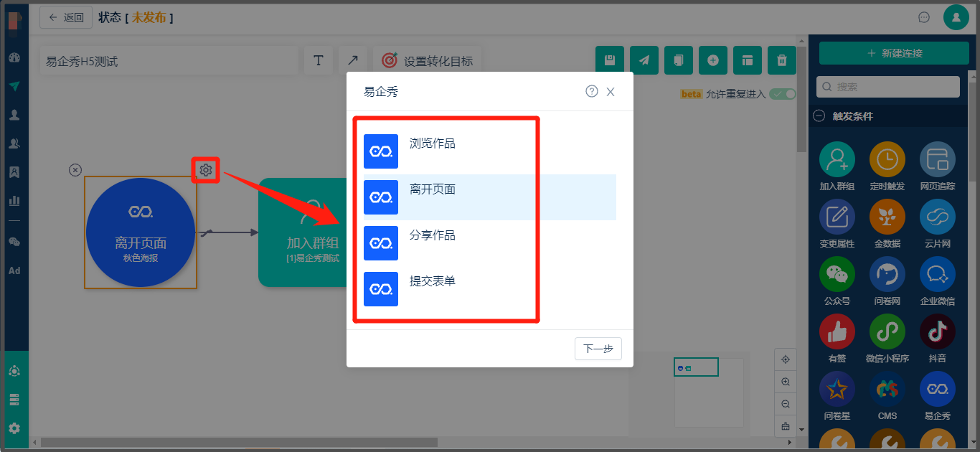Choose 分享作品 from the list
The height and width of the screenshot is (452, 980).
490,243
